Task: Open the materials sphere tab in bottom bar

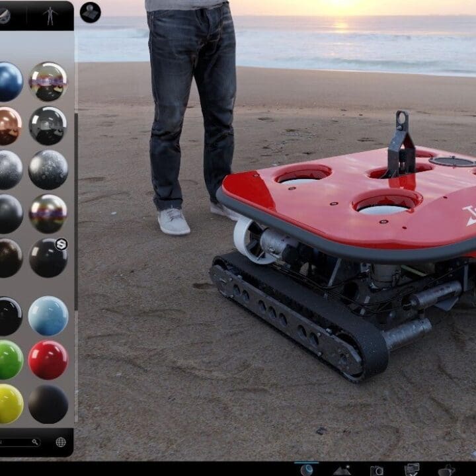Action: point(307,469)
